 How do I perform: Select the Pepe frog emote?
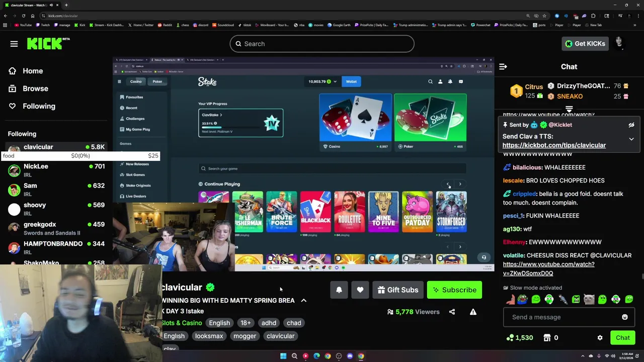[x=523, y=300]
